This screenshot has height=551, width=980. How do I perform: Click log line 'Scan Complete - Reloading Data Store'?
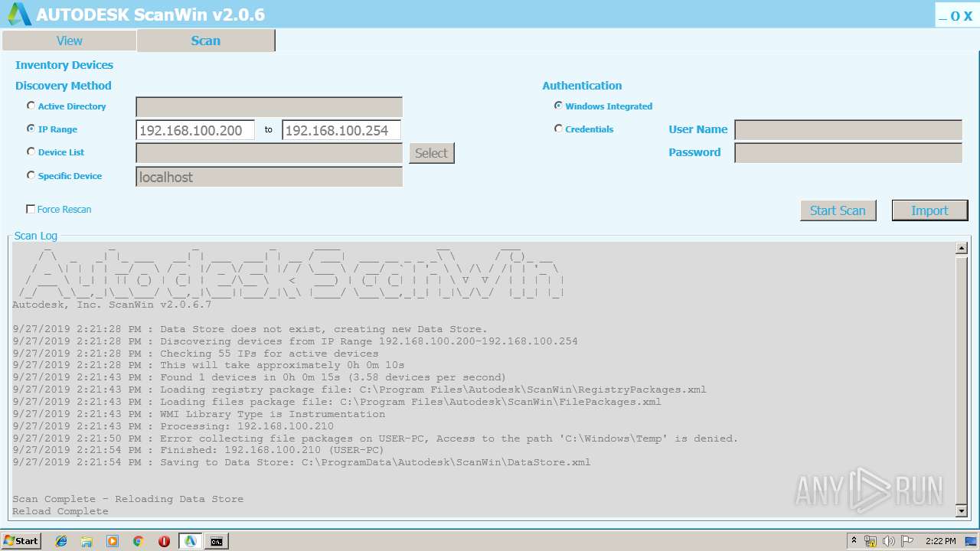coord(128,499)
